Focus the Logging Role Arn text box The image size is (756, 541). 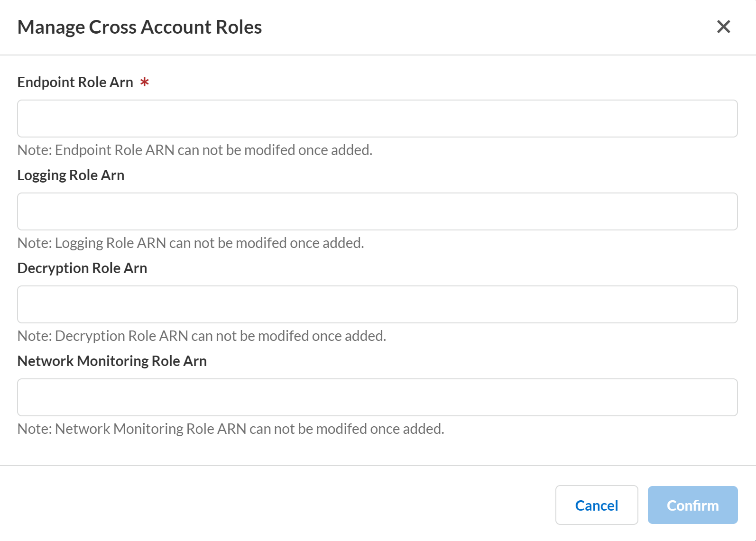coord(377,211)
